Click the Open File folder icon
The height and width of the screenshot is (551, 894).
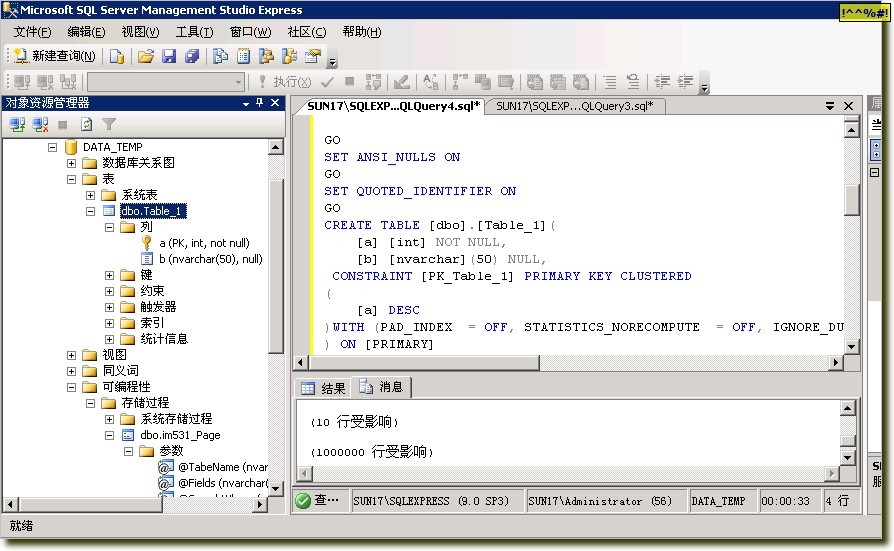click(146, 56)
